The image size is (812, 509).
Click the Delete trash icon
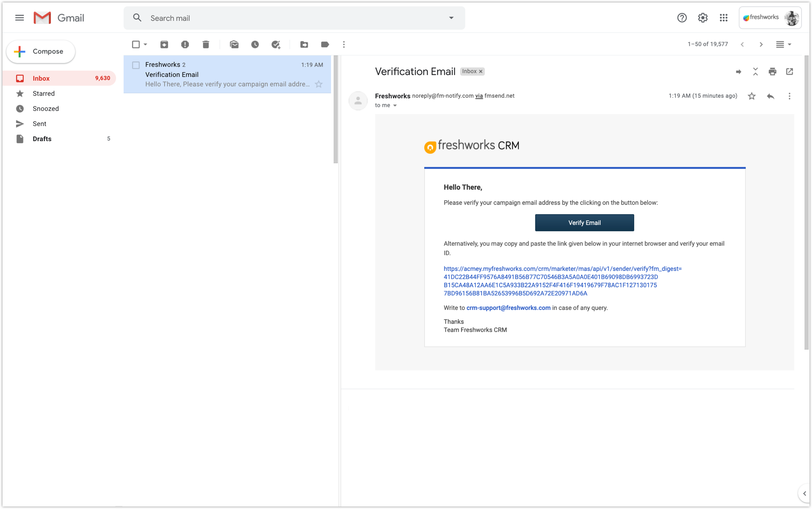pos(206,45)
